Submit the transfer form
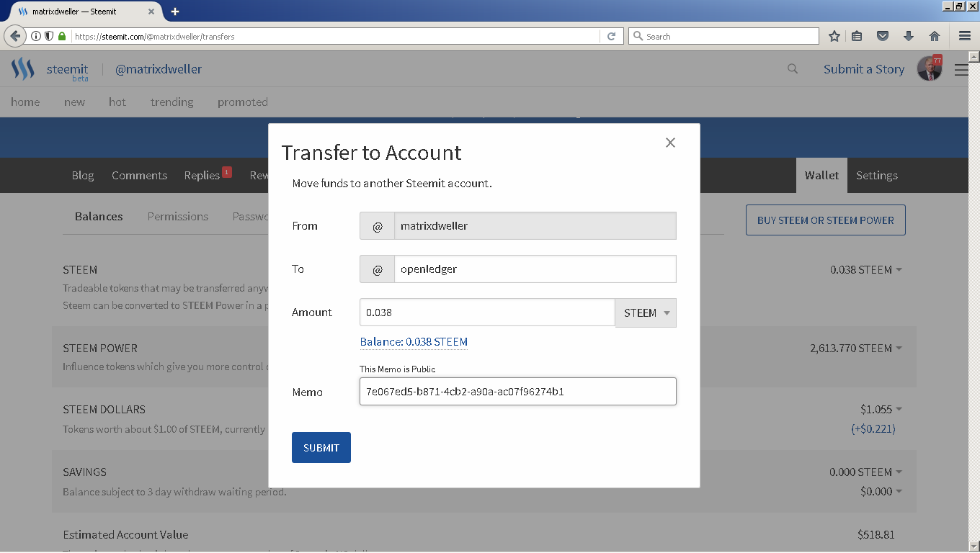This screenshot has width=980, height=553. [321, 447]
